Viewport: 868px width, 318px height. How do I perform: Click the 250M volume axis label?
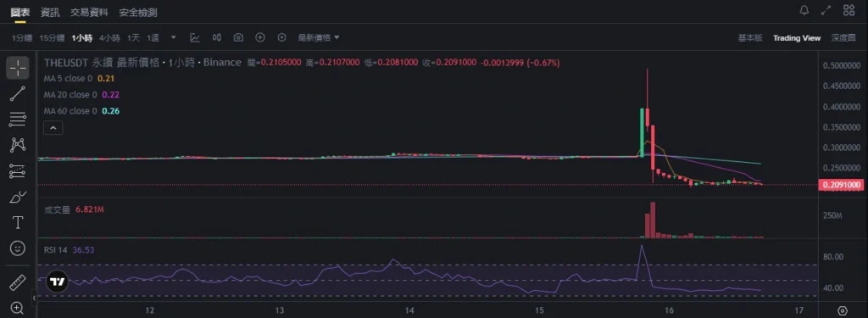(x=832, y=215)
